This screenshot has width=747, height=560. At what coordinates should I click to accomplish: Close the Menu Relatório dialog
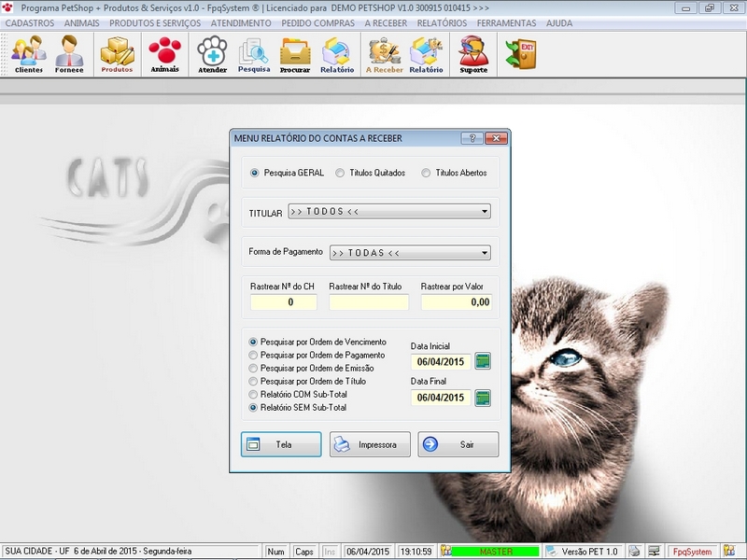point(496,138)
